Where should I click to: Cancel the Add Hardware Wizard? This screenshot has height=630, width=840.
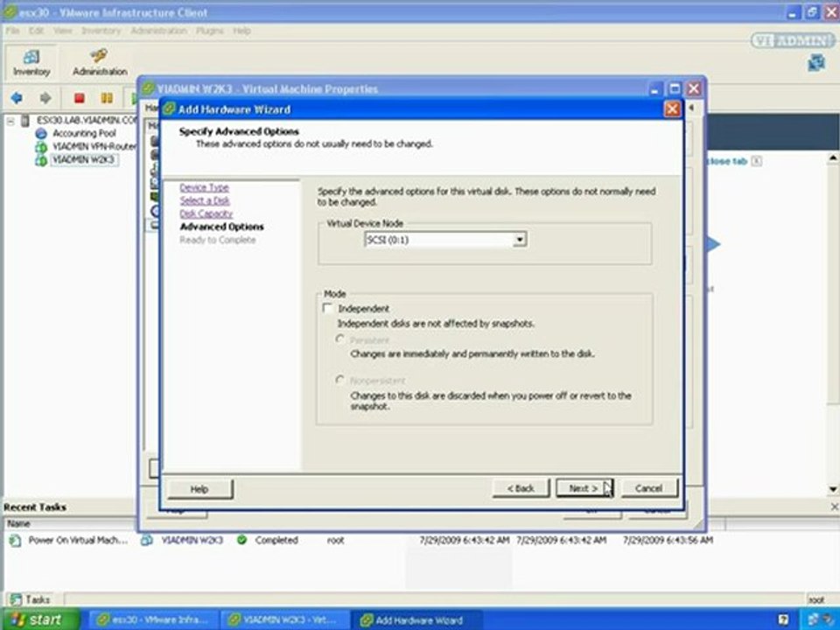648,488
